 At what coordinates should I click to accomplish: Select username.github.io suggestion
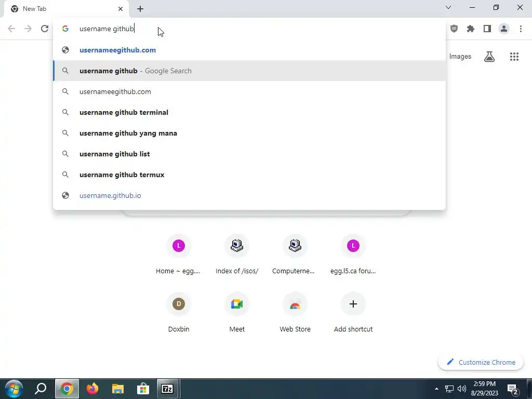tap(249, 195)
